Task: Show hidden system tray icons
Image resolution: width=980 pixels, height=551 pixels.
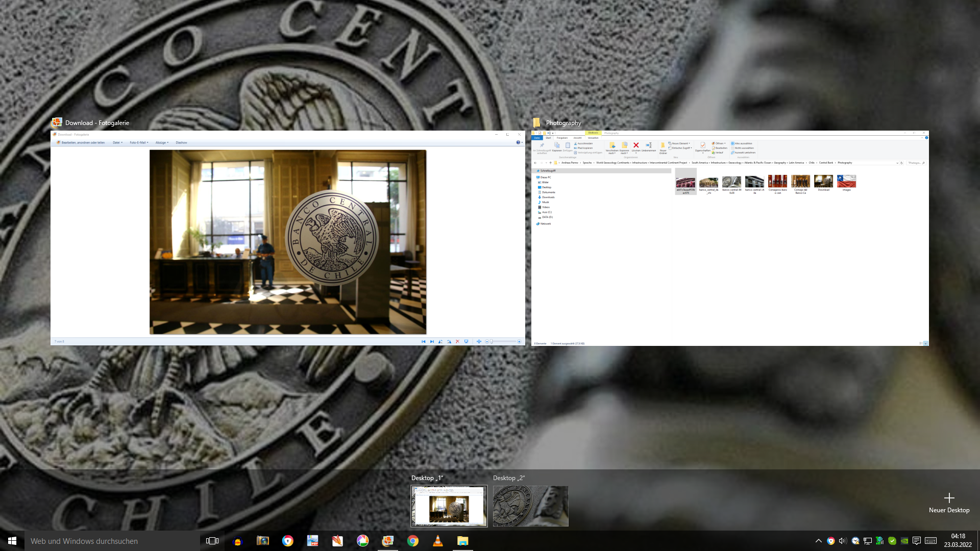Action: (818, 541)
